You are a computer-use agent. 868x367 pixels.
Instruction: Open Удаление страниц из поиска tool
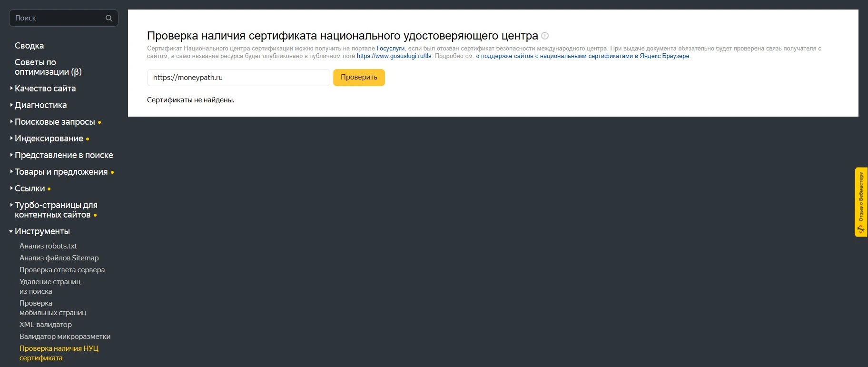coord(50,287)
